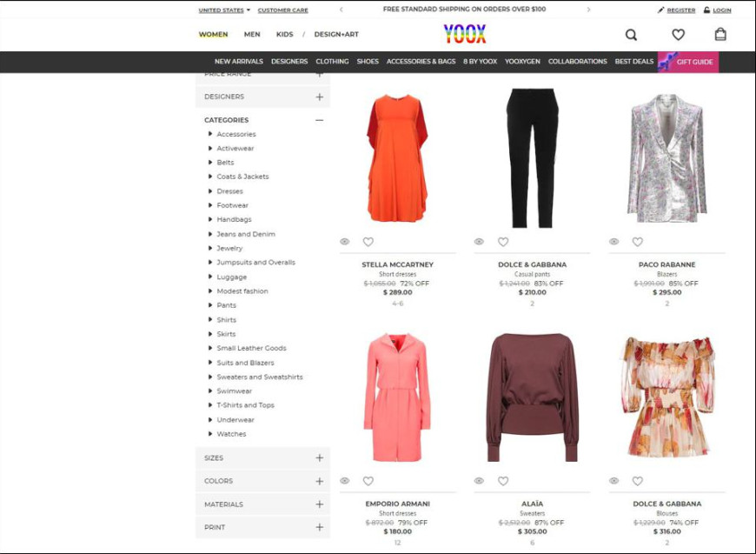Open Accessories & Bags menu
This screenshot has width=756, height=554.
[x=421, y=62]
